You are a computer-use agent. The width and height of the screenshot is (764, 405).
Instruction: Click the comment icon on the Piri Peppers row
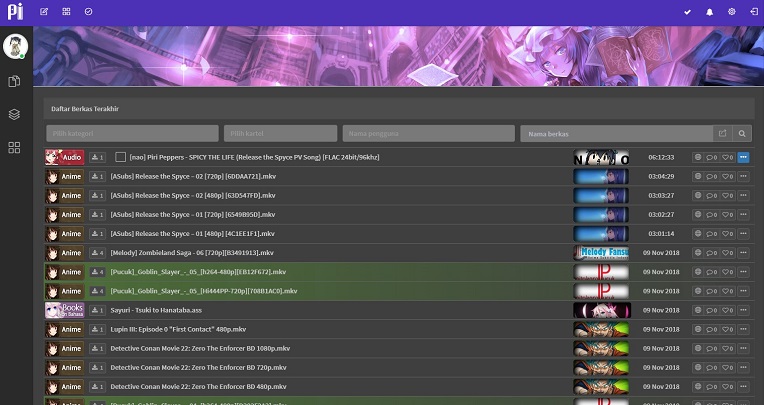[x=712, y=157]
